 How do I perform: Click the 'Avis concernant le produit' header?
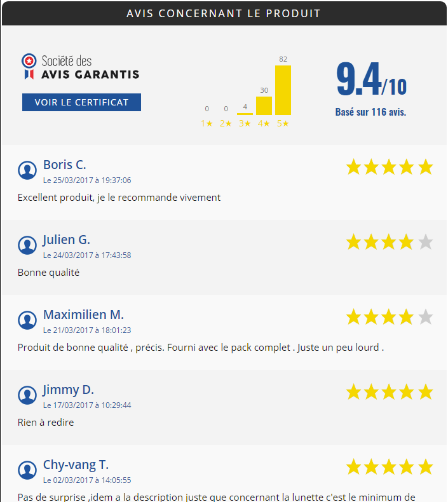pos(224,13)
